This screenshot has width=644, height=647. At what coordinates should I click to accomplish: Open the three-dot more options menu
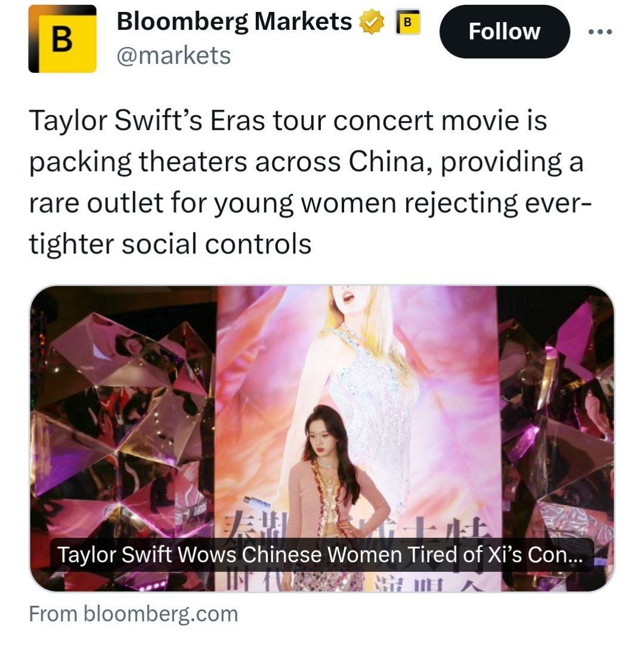point(599,32)
